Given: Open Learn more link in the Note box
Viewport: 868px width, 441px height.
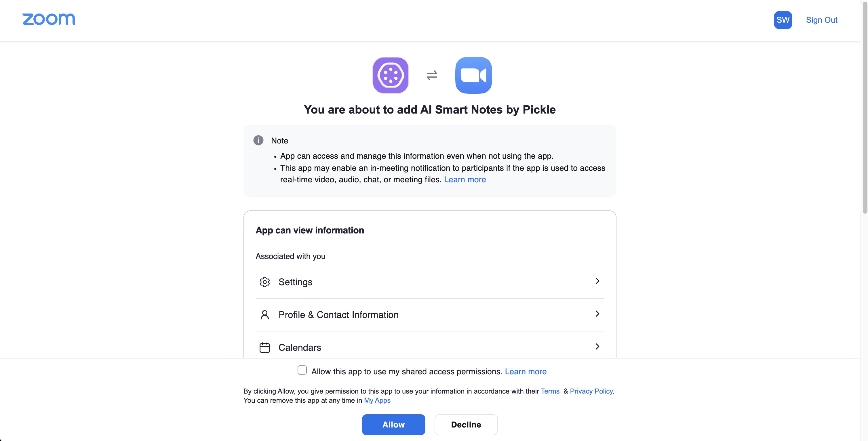Looking at the screenshot, I should [x=465, y=179].
